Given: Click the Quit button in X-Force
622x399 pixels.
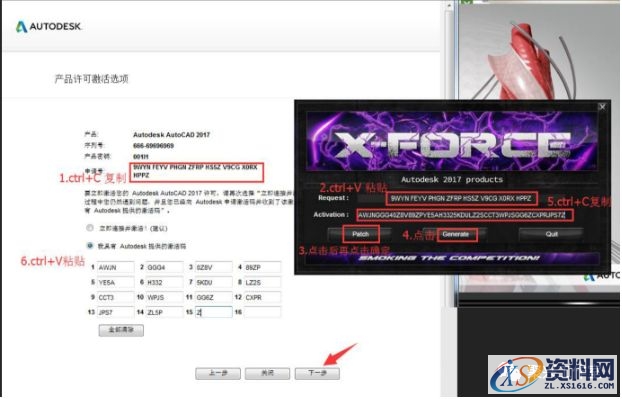Looking at the screenshot, I should pos(551,234).
